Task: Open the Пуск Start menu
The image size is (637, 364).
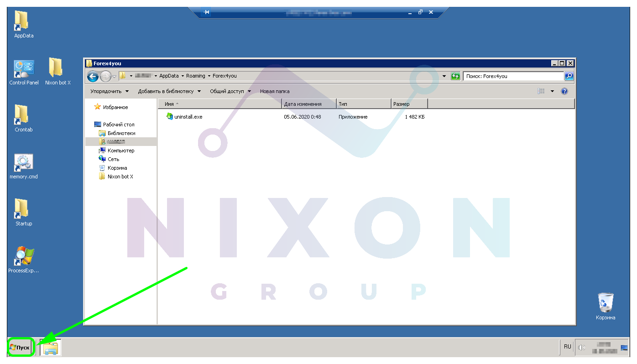Action: click(21, 348)
